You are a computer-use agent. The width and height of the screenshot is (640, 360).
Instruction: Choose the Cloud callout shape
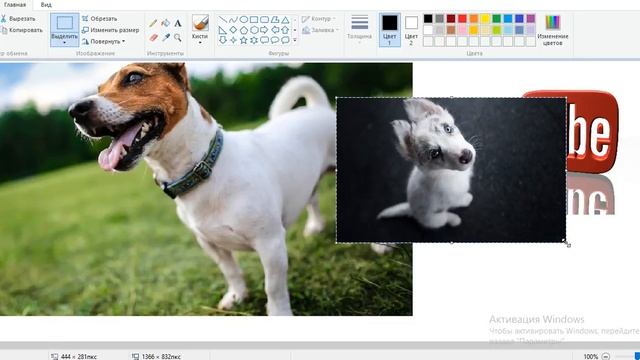pos(285,40)
